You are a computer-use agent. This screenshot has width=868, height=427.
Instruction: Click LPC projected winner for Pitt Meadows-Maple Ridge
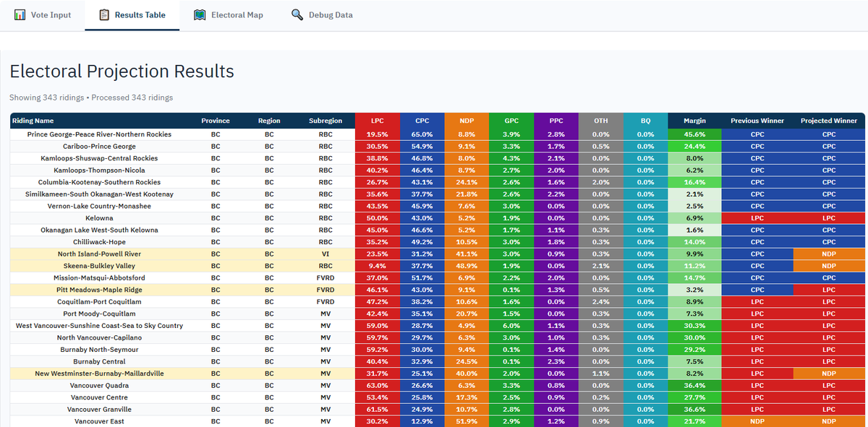click(829, 289)
